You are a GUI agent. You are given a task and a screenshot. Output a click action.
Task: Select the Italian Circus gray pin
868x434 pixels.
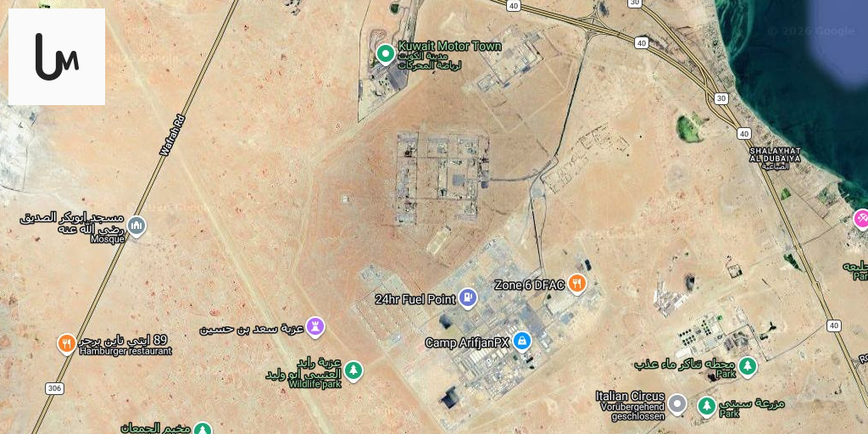[677, 404]
